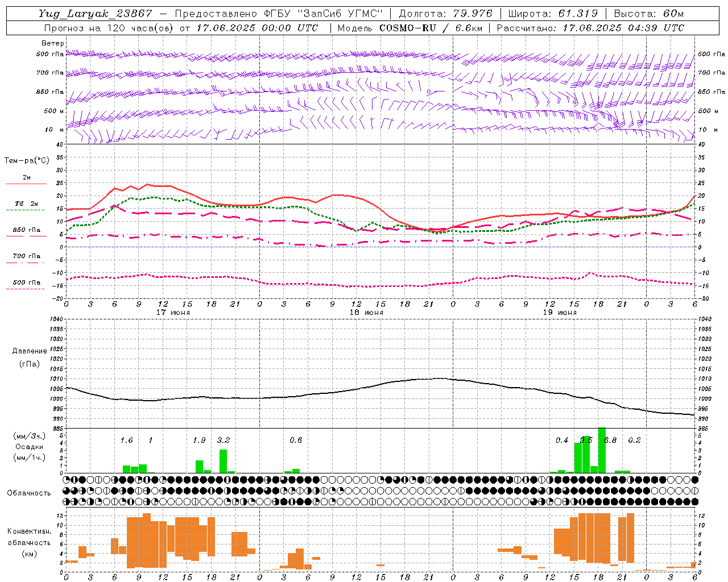Click the 6.8 precipitation total

tap(610, 440)
